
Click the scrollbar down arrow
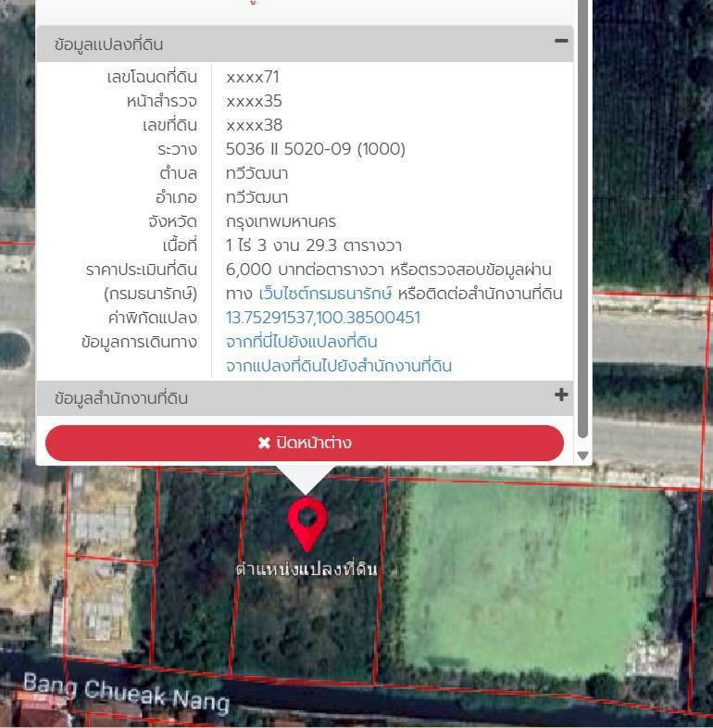[x=582, y=455]
